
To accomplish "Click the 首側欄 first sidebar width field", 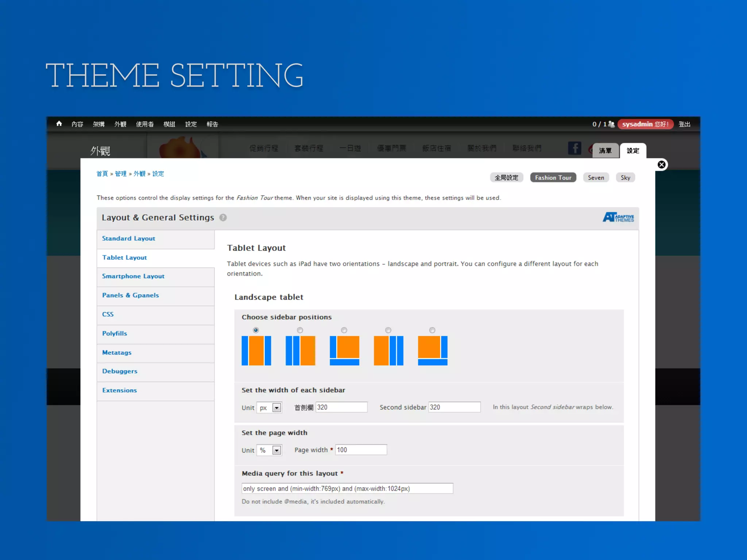I will point(341,407).
